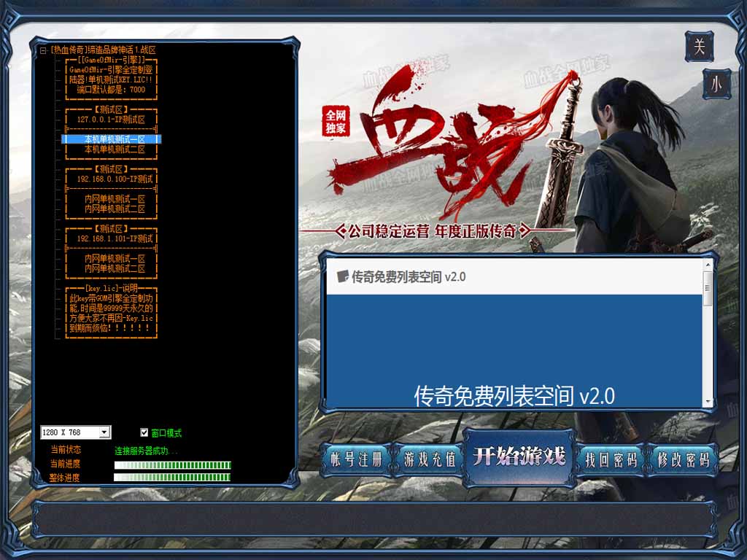Open 帐号注册 account registration
Screen dimensions: 747x560
pos(356,460)
